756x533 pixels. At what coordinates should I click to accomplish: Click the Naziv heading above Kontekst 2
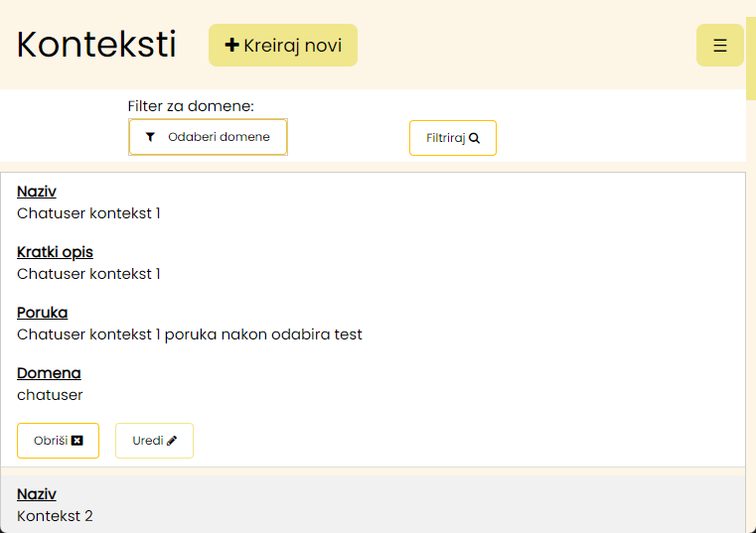pyautogui.click(x=37, y=494)
